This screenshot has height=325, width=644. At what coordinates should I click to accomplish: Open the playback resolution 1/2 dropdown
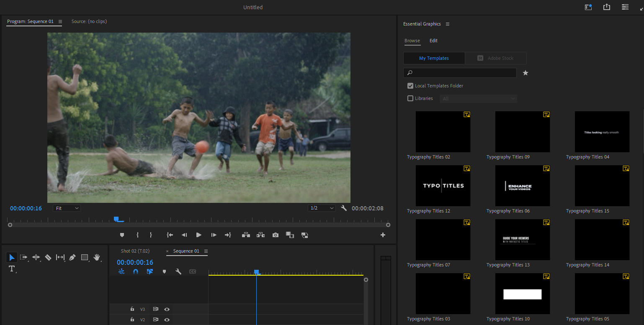(x=322, y=208)
